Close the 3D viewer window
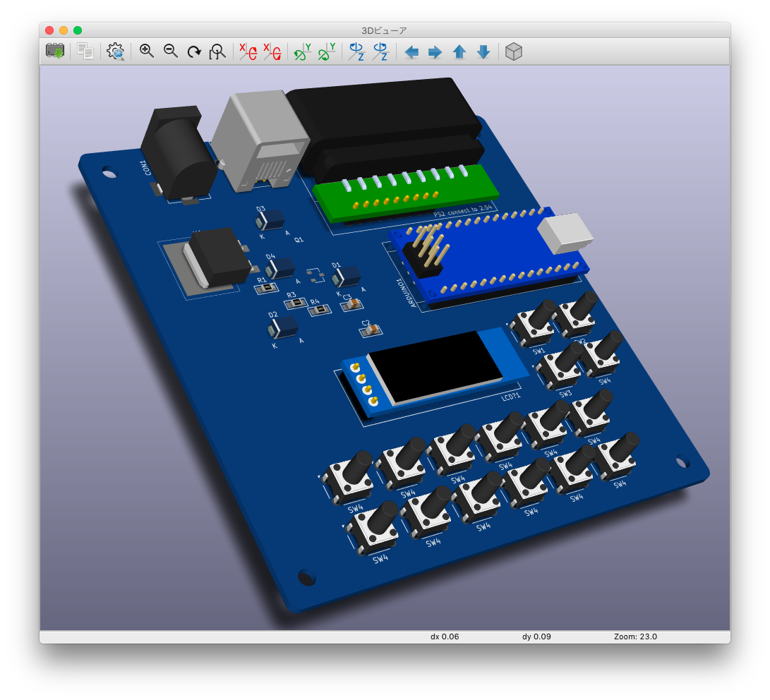 click(49, 30)
